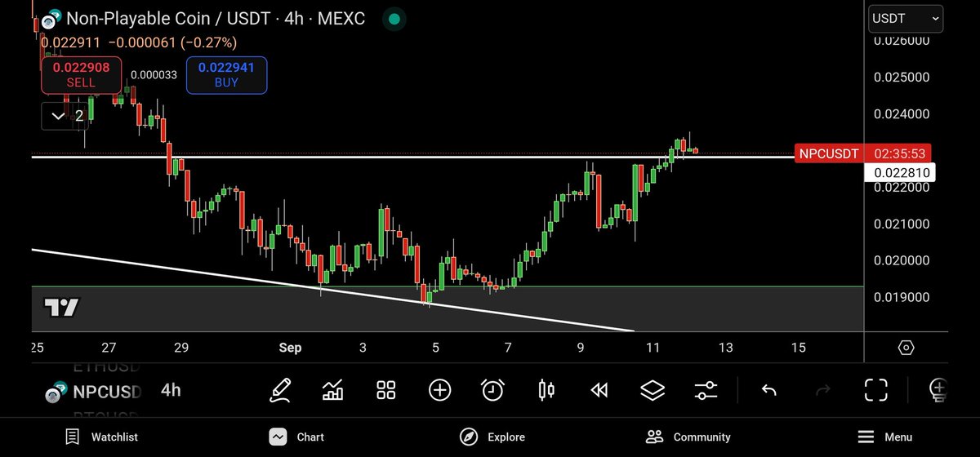Create an alert with the alarm clock icon

coord(492,390)
